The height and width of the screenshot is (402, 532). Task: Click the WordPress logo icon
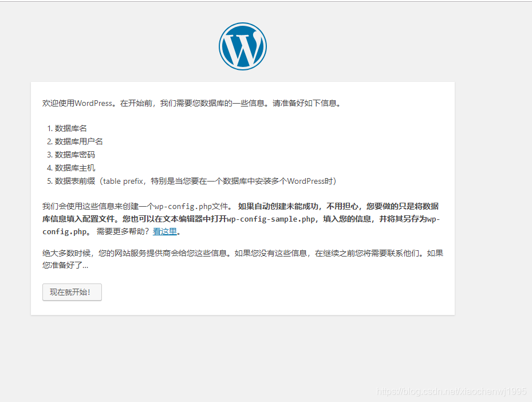coord(243,46)
